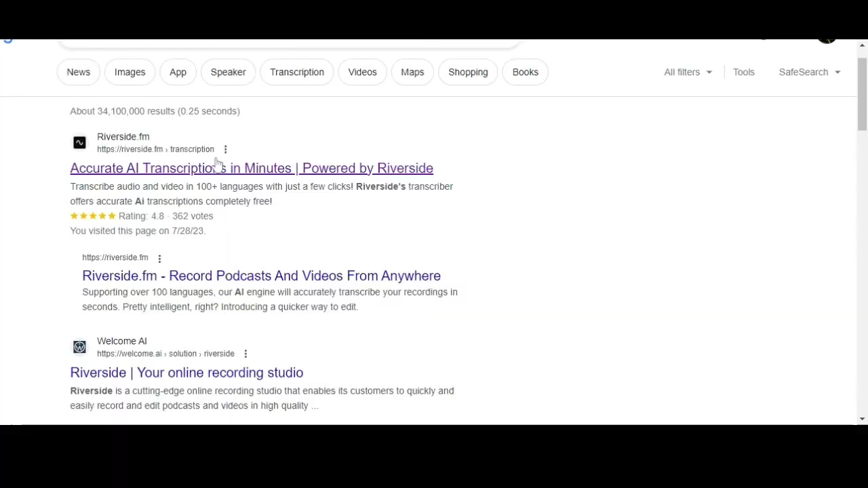Click the https://riverside.fm sub-result URL
This screenshot has width=868, height=488.
115,258
